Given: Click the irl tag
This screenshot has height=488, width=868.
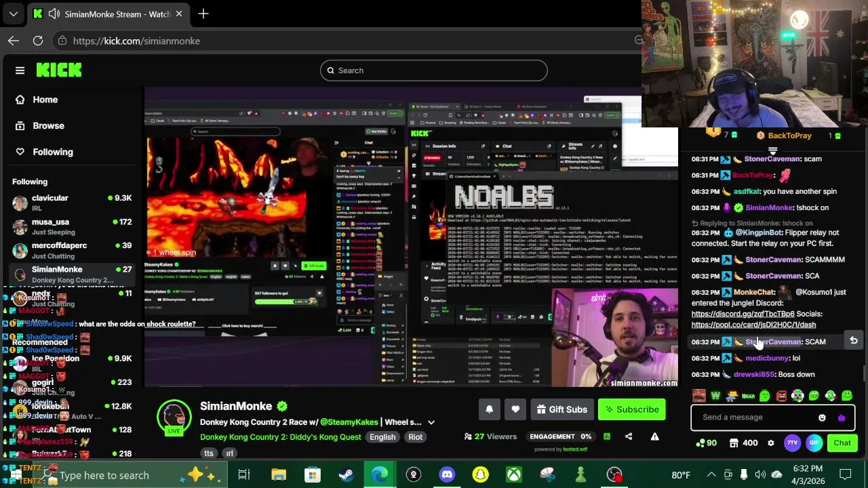Looking at the screenshot, I should tap(229, 453).
